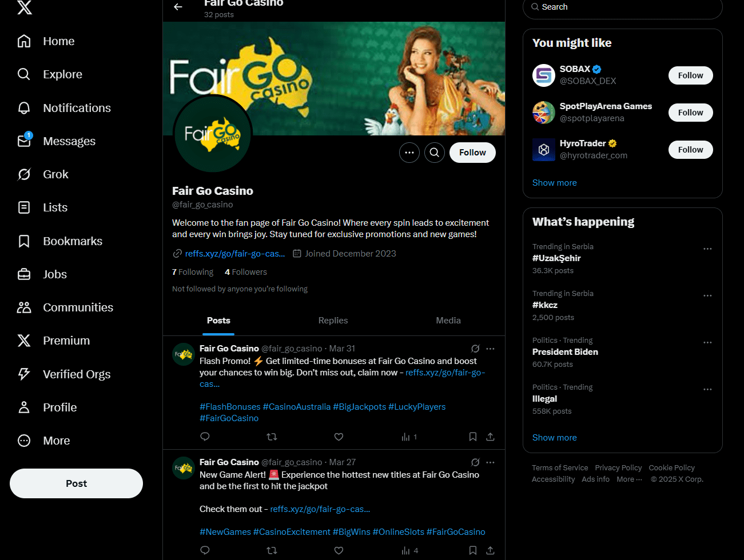The image size is (744, 560).
Task: Follow SpotPlayArena Games account
Action: point(691,113)
